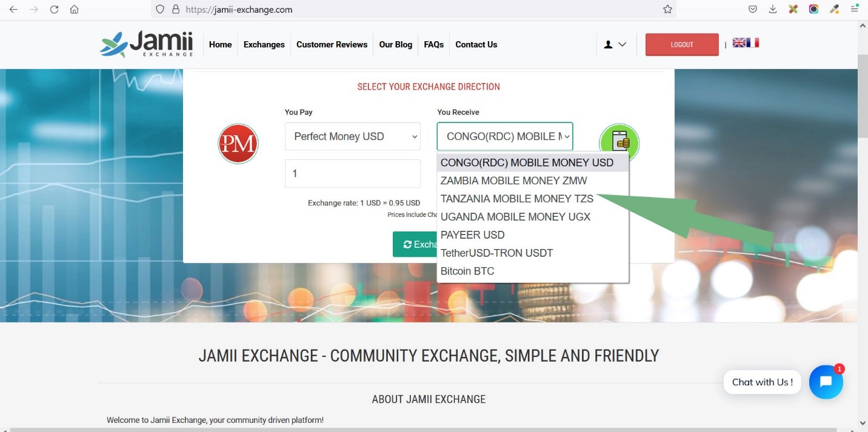
Task: Click the red LOGOUT button
Action: (682, 45)
